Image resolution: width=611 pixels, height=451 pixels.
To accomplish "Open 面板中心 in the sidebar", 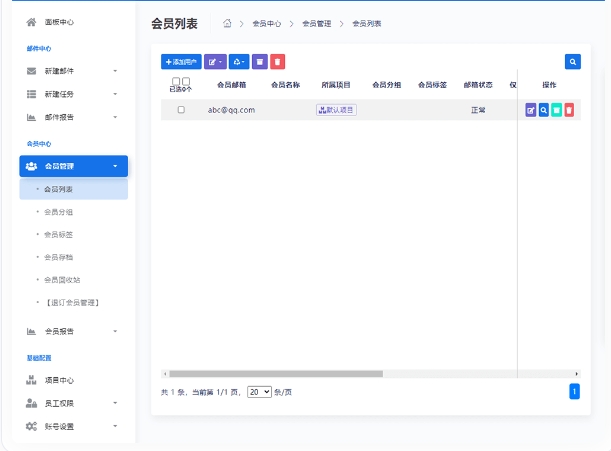I will [x=59, y=22].
